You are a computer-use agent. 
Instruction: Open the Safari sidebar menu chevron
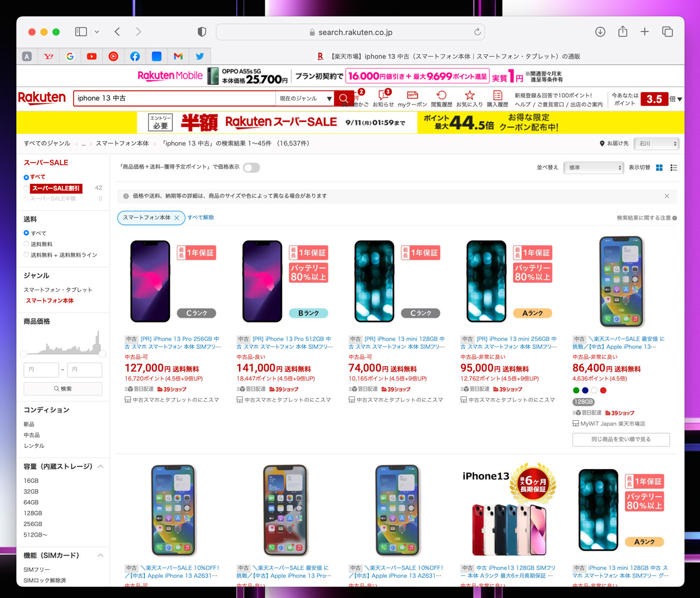(x=97, y=32)
